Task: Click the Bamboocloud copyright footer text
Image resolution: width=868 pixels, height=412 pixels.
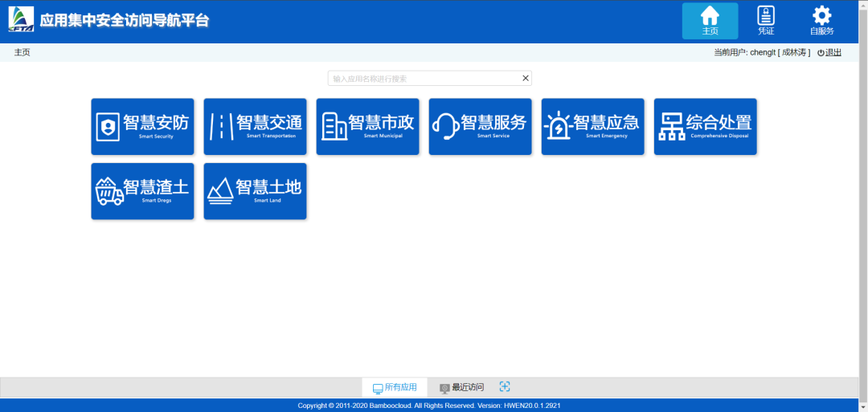Action: pos(429,406)
